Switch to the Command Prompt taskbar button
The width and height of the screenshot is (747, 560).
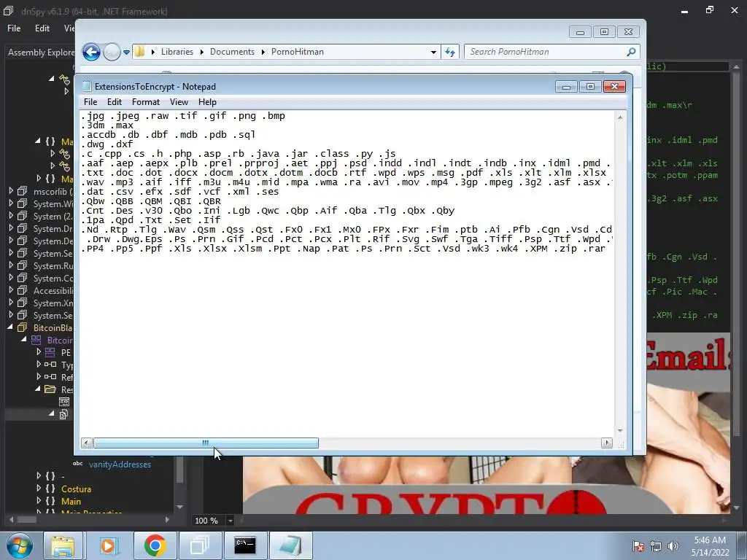coord(245,545)
